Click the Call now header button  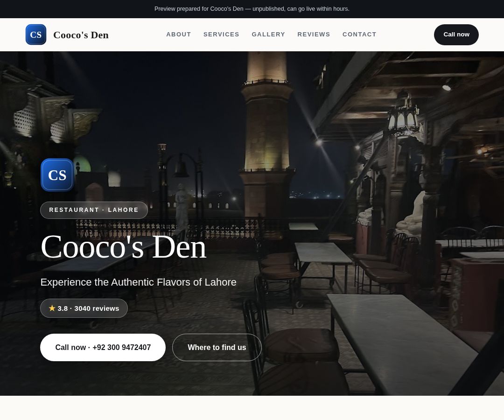(456, 35)
